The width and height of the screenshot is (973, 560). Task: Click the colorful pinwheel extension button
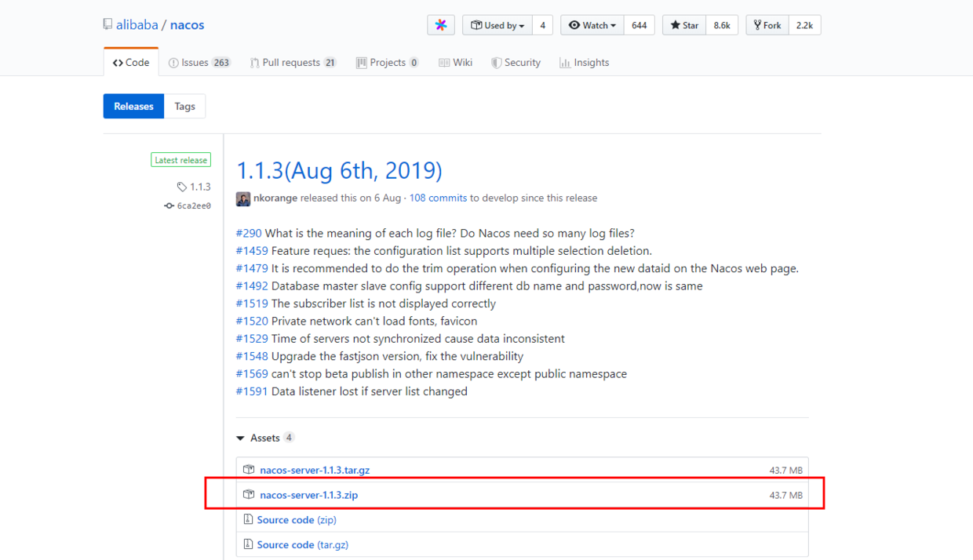tap(441, 25)
